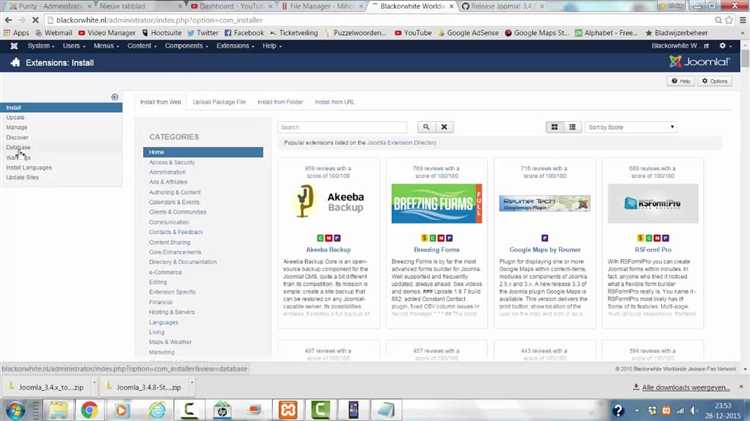
Task: Open the Joomla logo home icon in admin menu
Action: (x=14, y=46)
